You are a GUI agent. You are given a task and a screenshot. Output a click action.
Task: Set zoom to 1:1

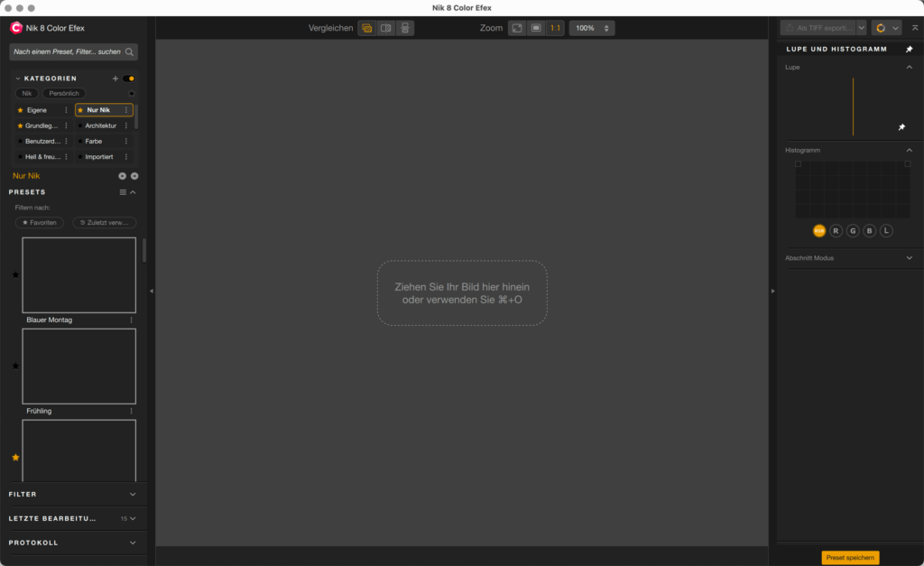click(x=555, y=28)
